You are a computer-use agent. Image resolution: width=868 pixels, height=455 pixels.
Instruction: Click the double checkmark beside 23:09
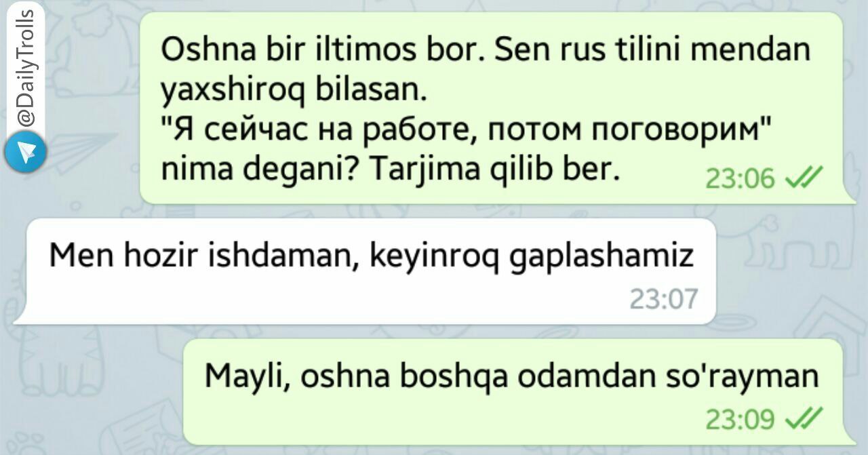[803, 418]
